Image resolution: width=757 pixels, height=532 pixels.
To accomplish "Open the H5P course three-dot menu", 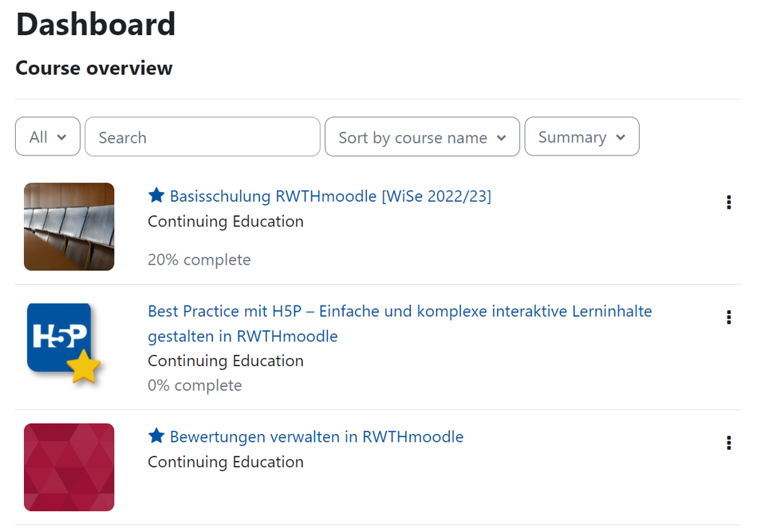I will (x=729, y=318).
